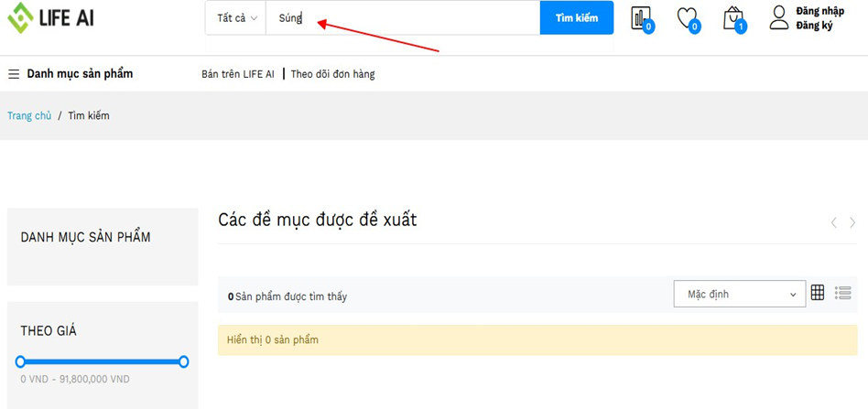Open the wishlist heart icon

tap(687, 17)
